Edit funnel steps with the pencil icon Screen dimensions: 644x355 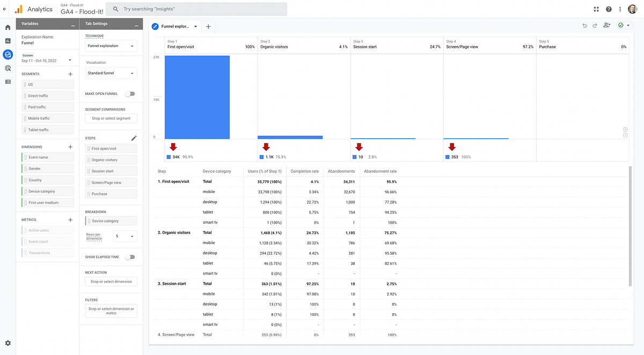coord(134,138)
